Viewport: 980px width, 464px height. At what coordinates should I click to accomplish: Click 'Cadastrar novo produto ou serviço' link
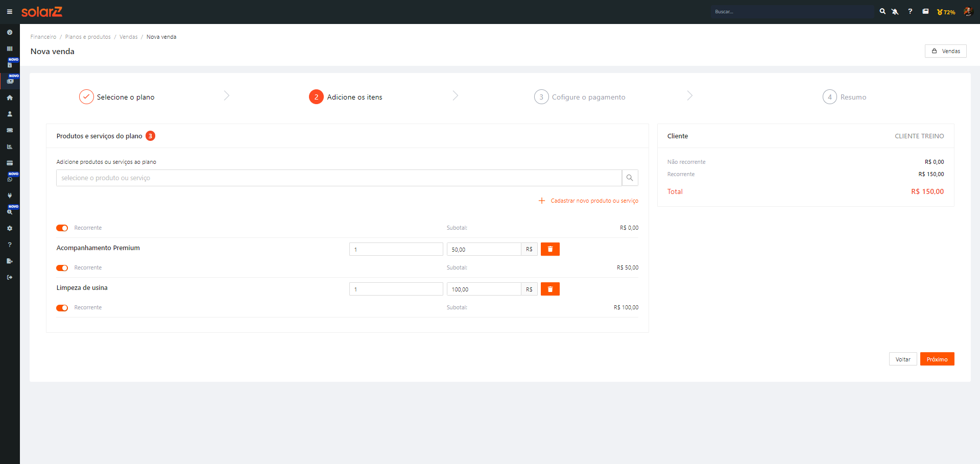click(x=594, y=201)
